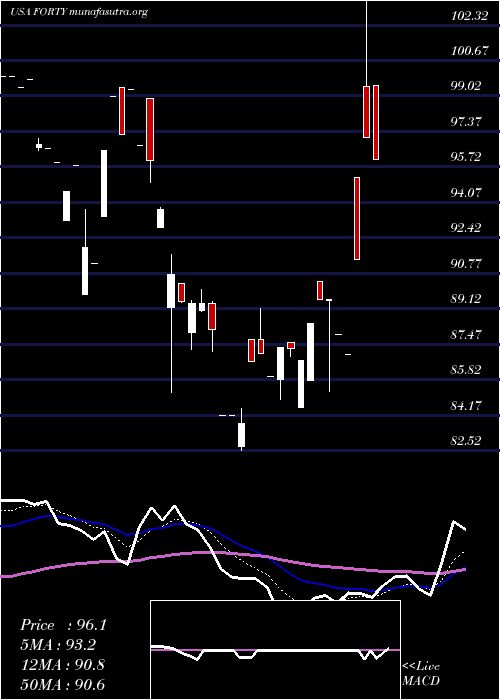Click the last red candlestick on the right

pos(376,122)
